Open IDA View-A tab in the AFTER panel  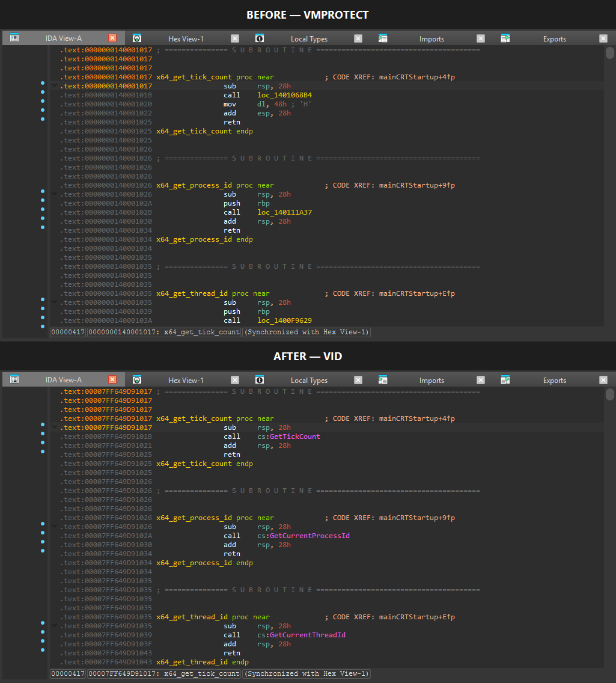[x=64, y=380]
